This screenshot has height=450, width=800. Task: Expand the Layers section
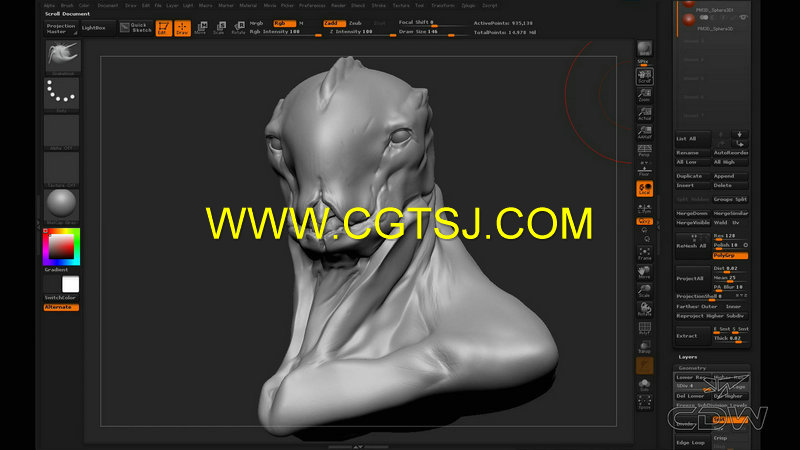688,357
